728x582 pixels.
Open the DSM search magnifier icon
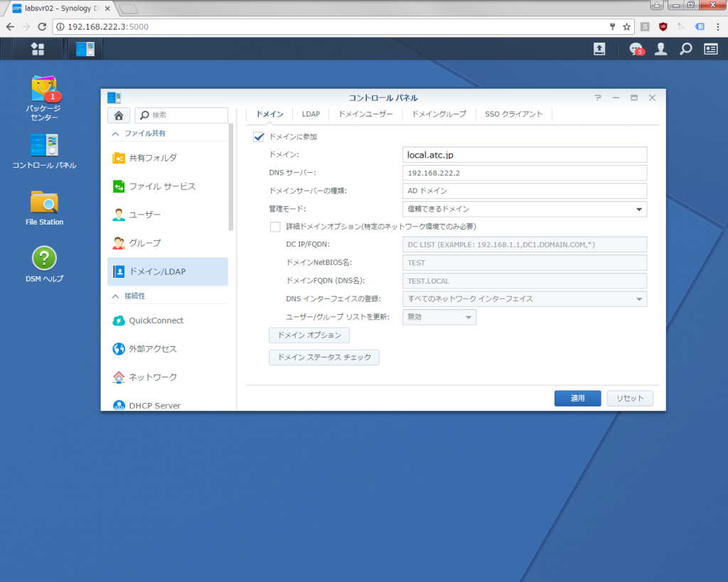point(686,49)
